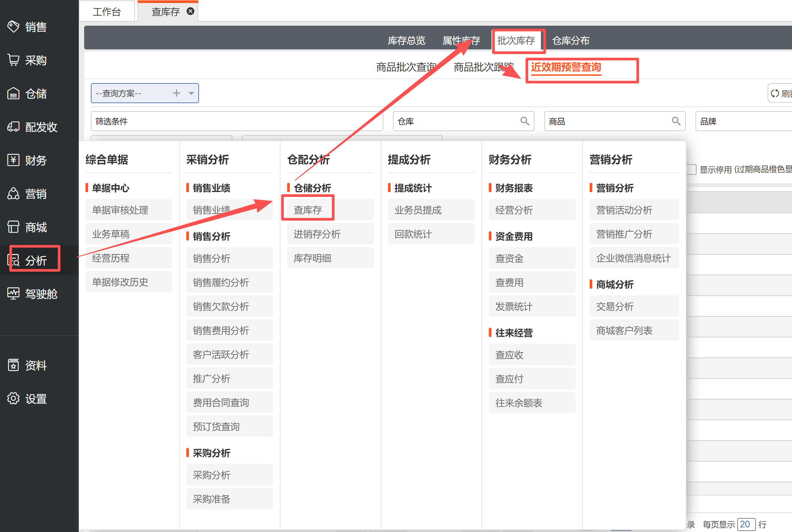Open the 财务 yen icon in sidebar
Screen dimensions: 792x532
(13, 160)
